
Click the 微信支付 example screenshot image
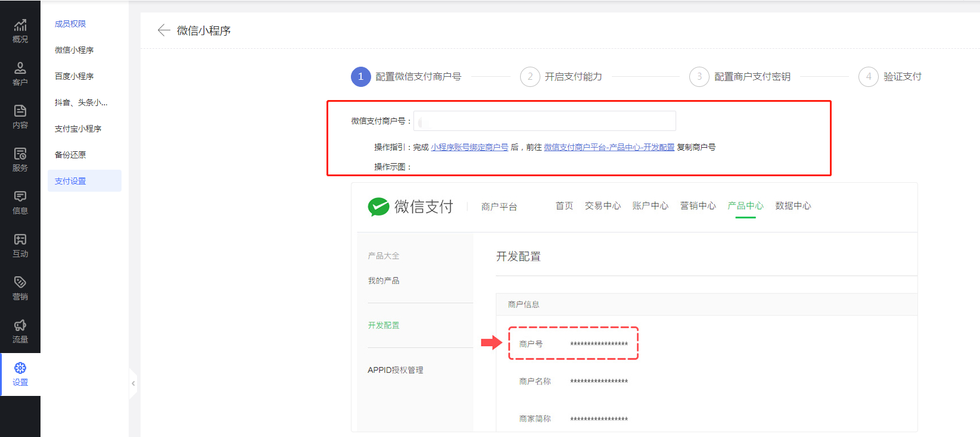point(634,307)
